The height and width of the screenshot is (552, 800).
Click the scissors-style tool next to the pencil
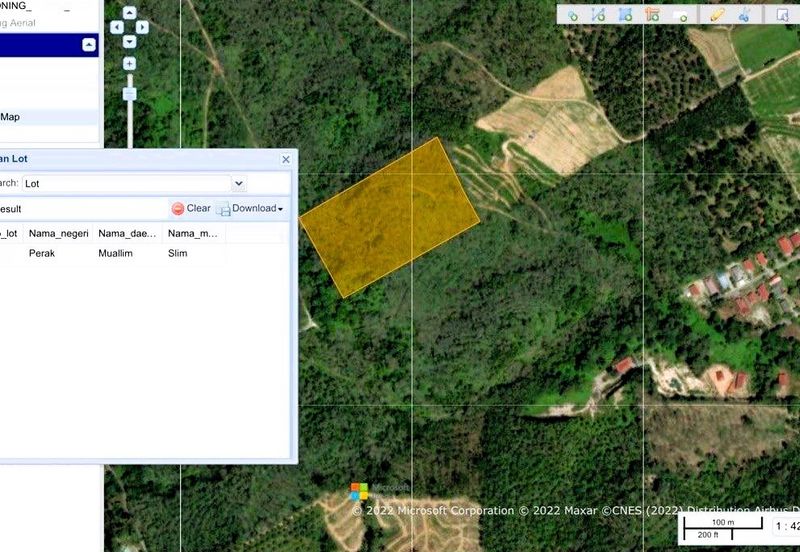coord(745,15)
